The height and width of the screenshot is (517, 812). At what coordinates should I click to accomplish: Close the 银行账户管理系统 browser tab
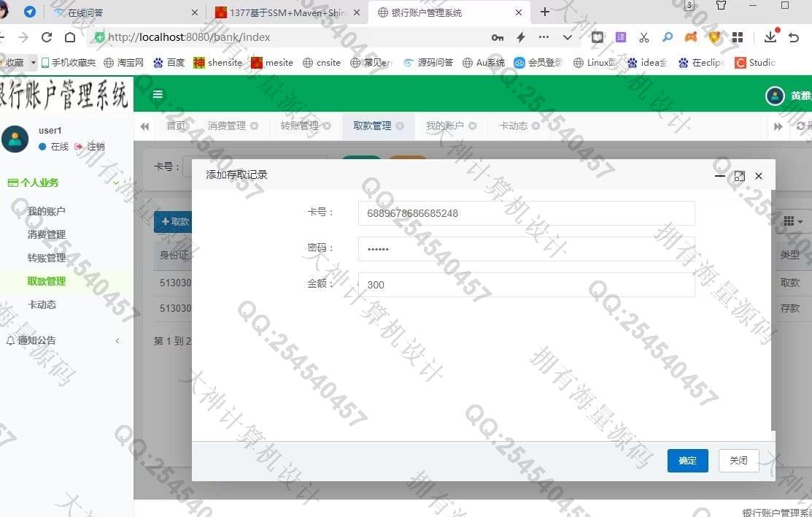[x=519, y=13]
